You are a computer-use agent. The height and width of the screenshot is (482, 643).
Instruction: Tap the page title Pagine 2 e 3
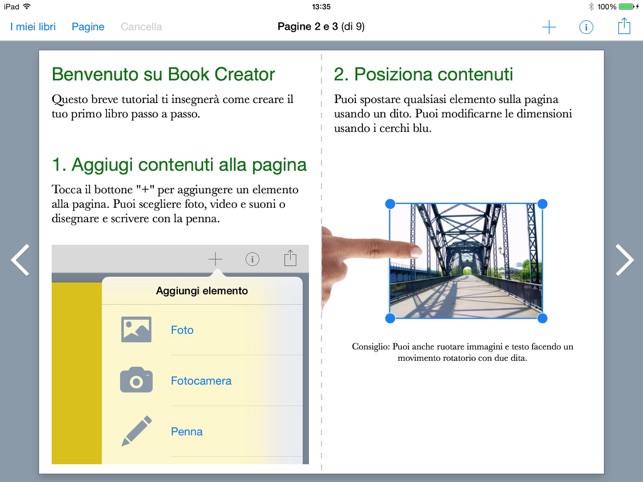308,26
